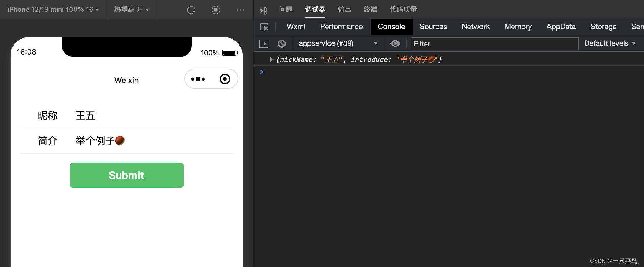Click the 16:08 status bar time
644x267 pixels.
[x=27, y=52]
